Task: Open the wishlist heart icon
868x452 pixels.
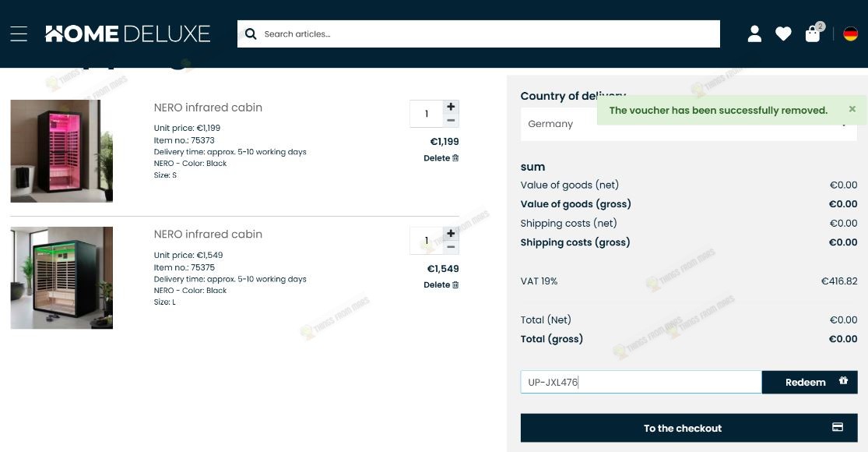Action: 783,34
